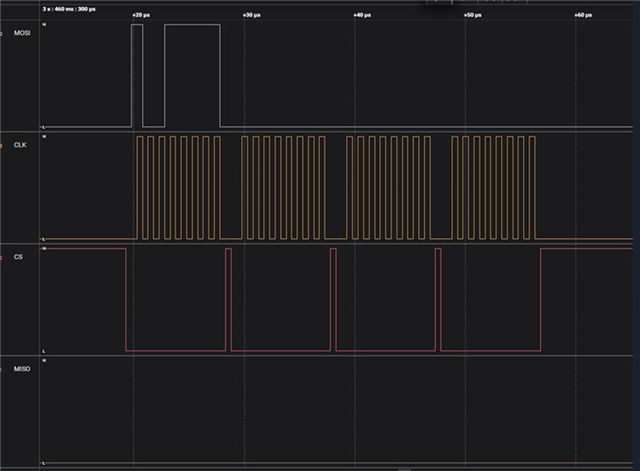
Task: Click the +20 µs time ruler marker
Action: [x=140, y=16]
